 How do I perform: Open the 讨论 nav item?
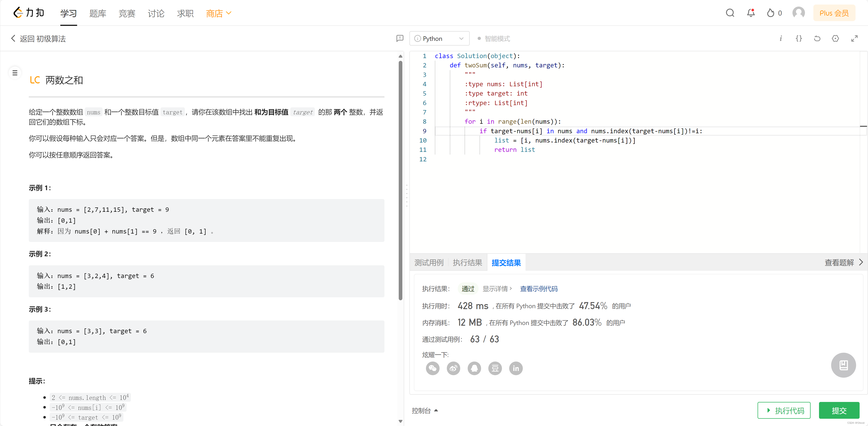(156, 13)
